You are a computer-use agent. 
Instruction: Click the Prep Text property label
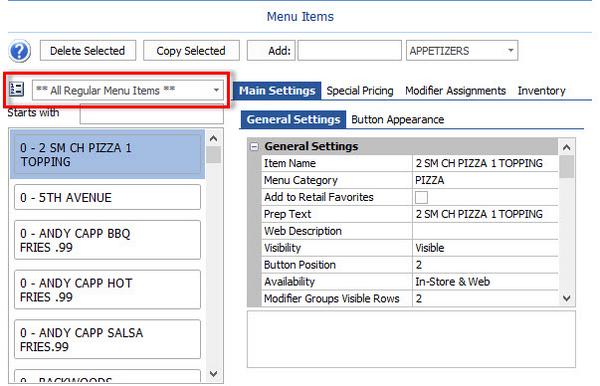[x=287, y=214]
